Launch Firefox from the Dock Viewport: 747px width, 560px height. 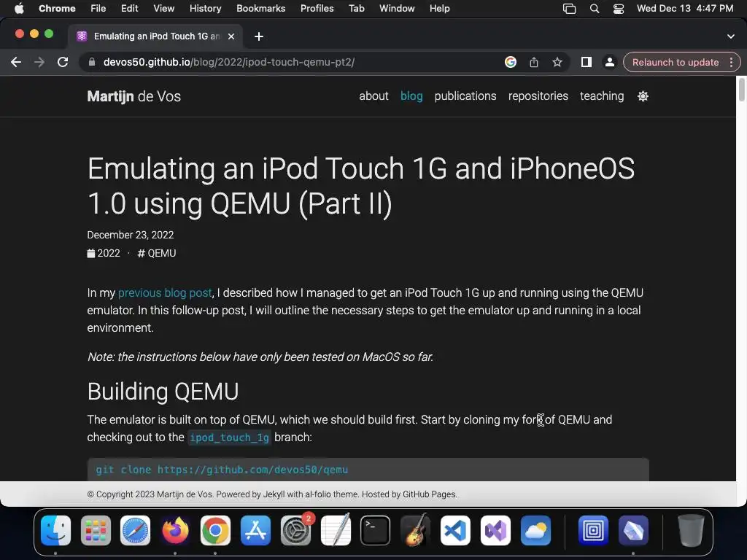pos(175,531)
